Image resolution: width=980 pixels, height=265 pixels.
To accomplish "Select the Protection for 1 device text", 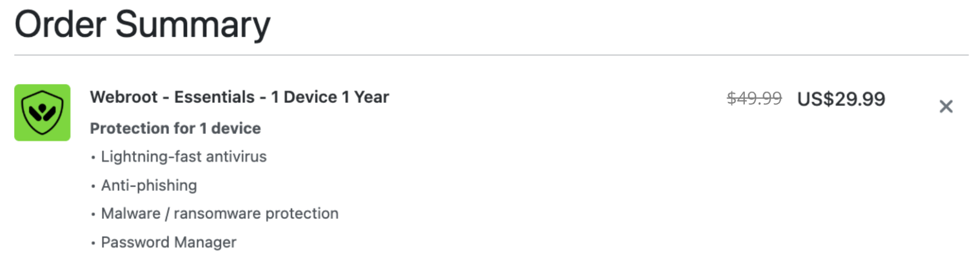I will tap(175, 128).
